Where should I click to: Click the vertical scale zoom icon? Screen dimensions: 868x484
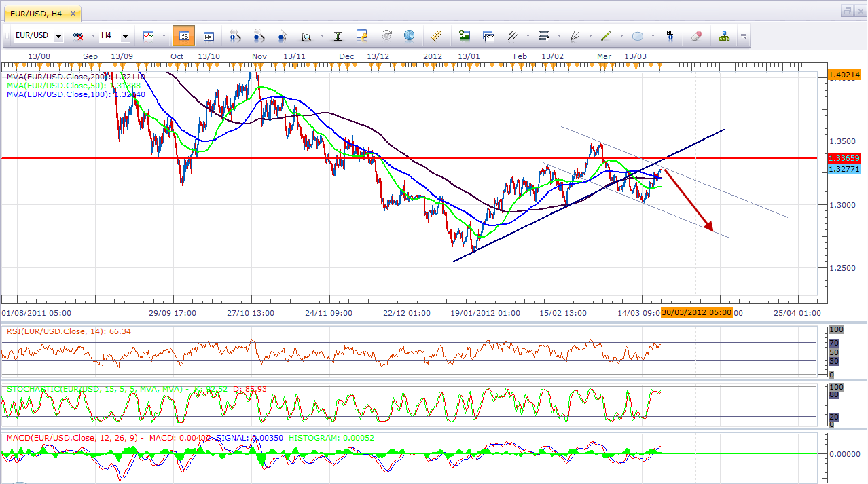(306, 35)
